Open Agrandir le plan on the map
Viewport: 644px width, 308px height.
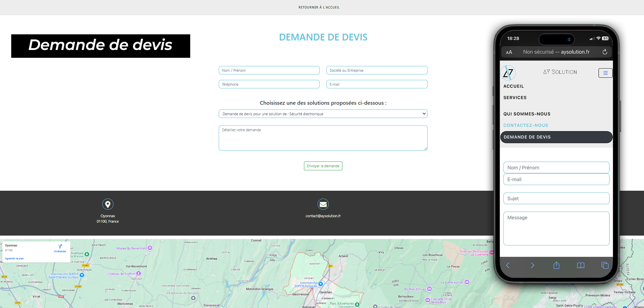[14, 258]
